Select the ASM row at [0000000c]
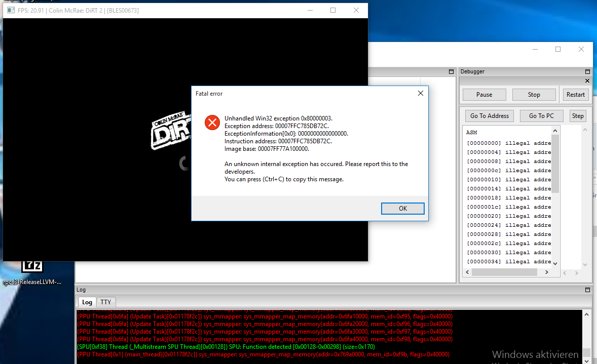The width and height of the screenshot is (597, 364). click(x=509, y=171)
